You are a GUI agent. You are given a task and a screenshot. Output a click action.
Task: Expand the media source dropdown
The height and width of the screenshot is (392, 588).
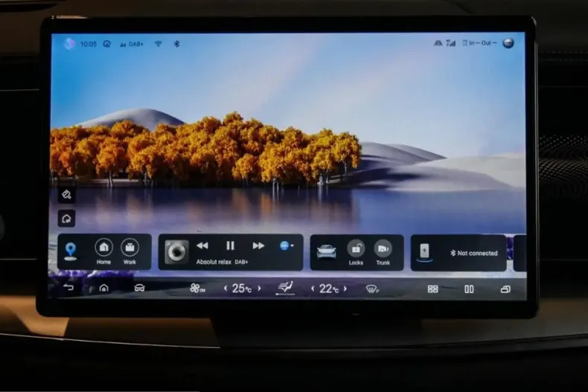(287, 245)
